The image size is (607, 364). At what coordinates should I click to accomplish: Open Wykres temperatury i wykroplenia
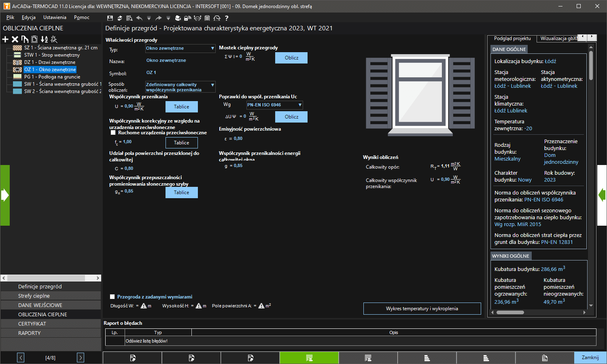pos(422,309)
